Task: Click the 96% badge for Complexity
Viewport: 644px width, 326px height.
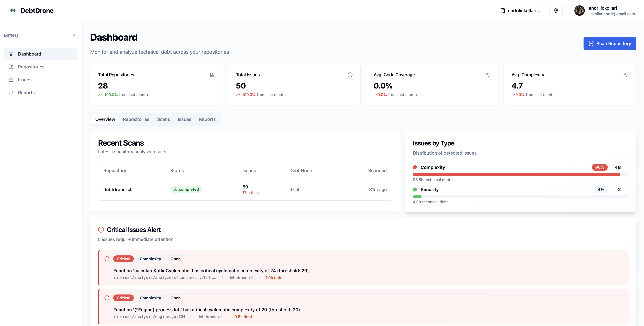Action: tap(599, 167)
